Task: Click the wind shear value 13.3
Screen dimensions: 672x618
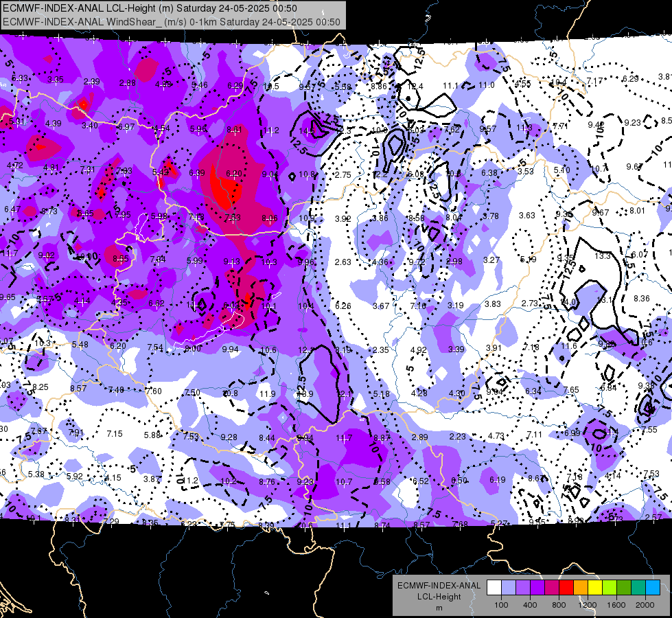Action: pos(602,255)
